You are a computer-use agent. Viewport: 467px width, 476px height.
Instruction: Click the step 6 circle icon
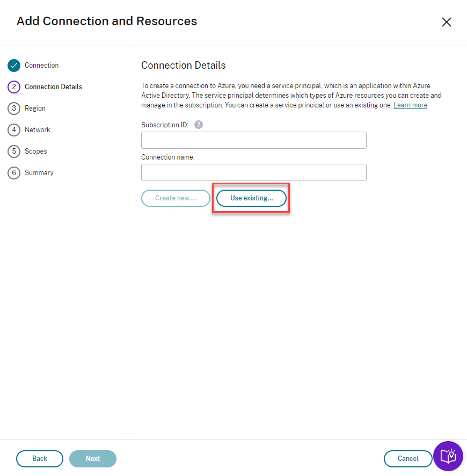(x=14, y=173)
